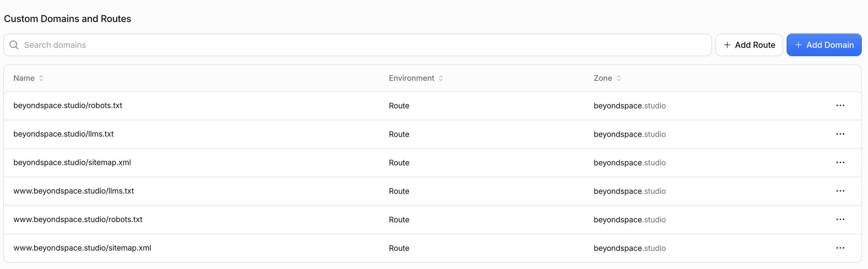868x269 pixels.
Task: Click the Add Route button
Action: coord(749,45)
